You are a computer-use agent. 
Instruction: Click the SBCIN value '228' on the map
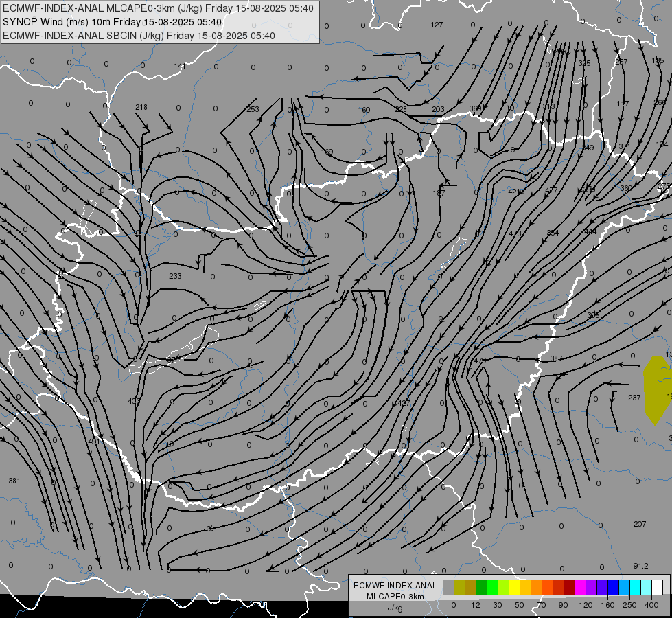coord(401,109)
